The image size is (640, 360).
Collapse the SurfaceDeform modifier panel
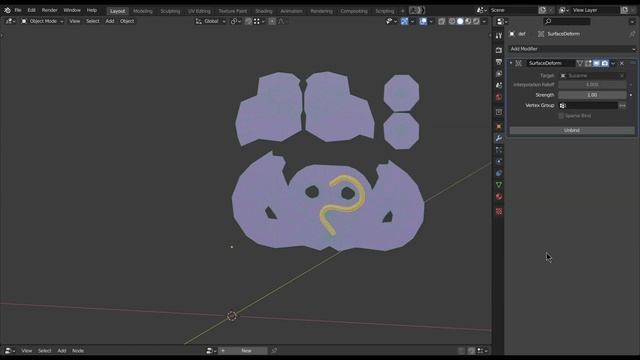click(x=511, y=63)
